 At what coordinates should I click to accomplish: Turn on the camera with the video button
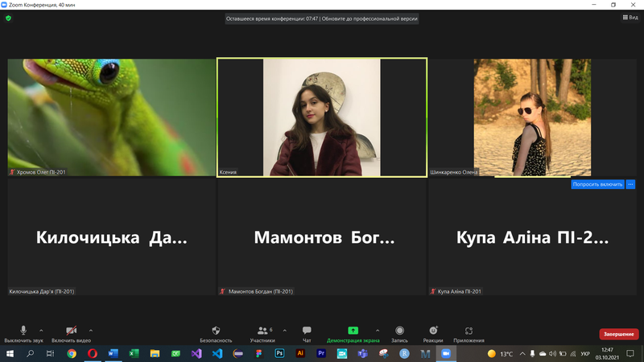click(71, 334)
